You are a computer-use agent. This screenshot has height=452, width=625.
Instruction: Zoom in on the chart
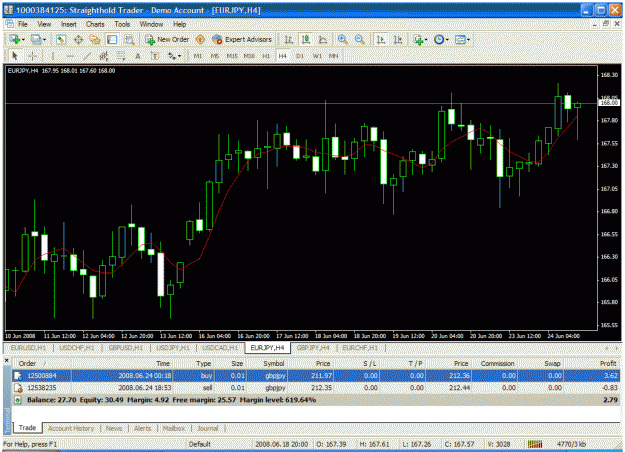click(342, 39)
